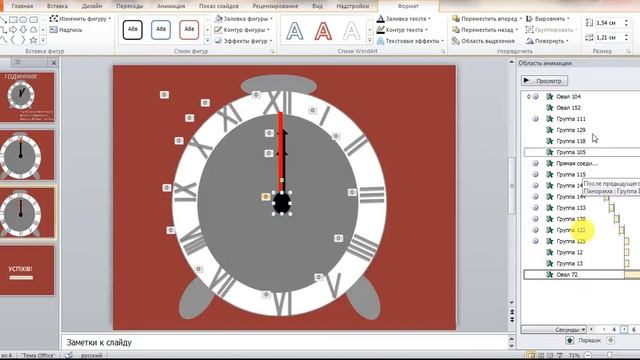Viewport: 640px width, 360px height.
Task: Close the slide thumbnails pane
Action: pos(53,63)
